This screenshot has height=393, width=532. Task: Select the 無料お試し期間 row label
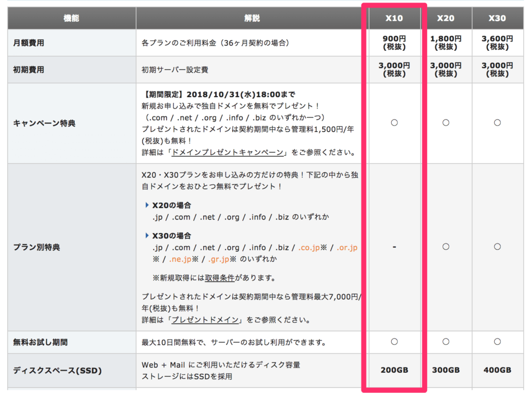(x=41, y=343)
